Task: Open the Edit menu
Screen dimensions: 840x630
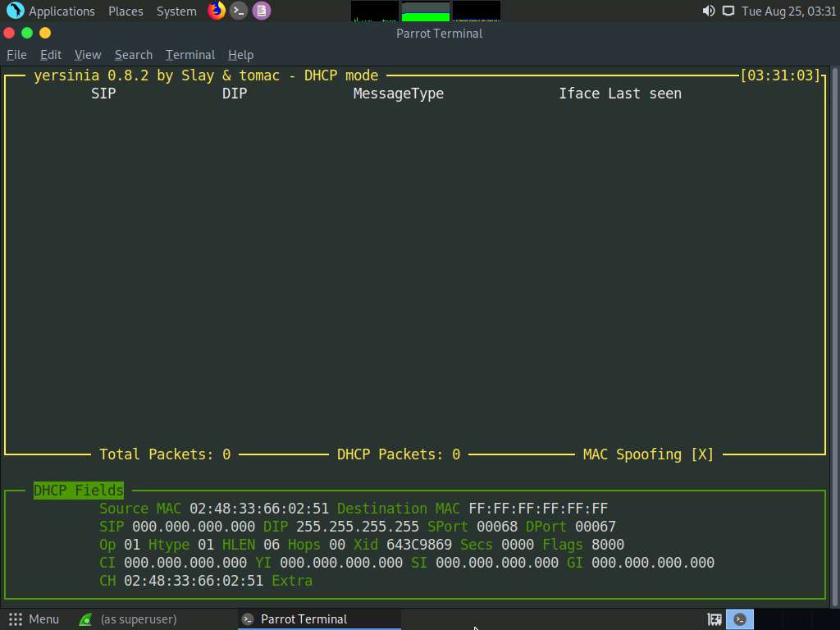Action: [x=51, y=55]
